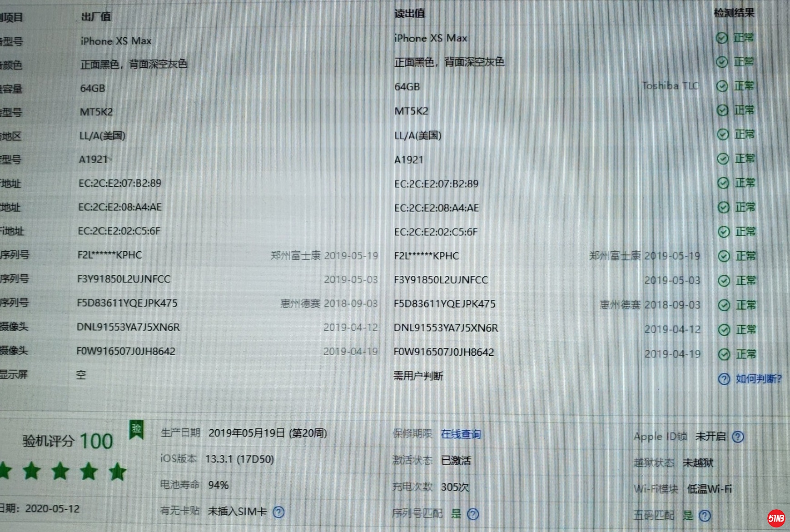Open the 如何判断? help link
The image size is (790, 532).
[759, 379]
